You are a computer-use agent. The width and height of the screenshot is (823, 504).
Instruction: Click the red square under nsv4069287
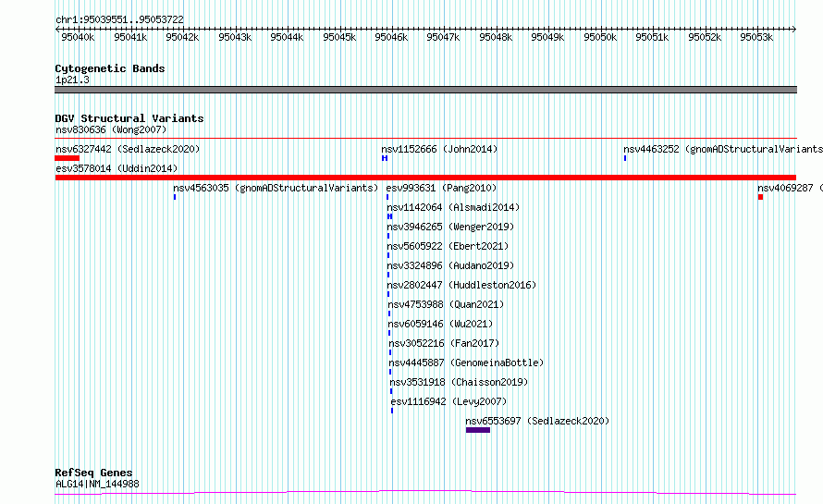pyautogui.click(x=760, y=197)
